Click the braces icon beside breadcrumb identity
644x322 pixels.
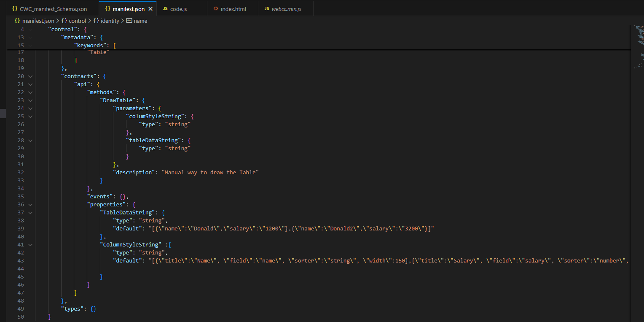coord(96,21)
